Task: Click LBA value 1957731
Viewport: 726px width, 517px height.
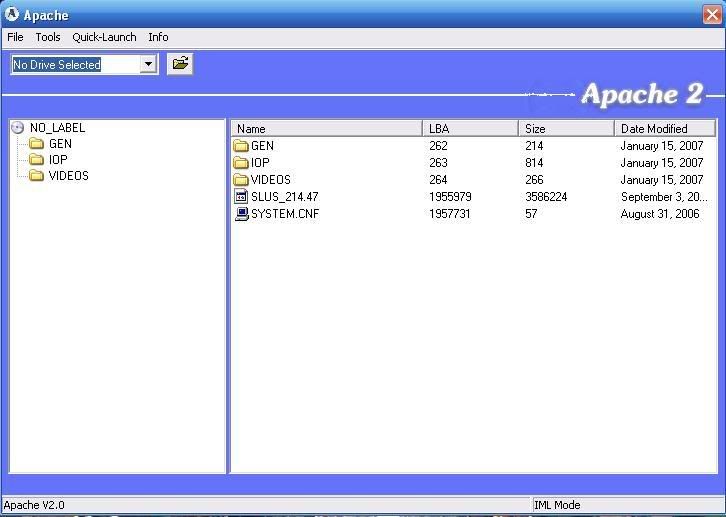Action: (450, 214)
